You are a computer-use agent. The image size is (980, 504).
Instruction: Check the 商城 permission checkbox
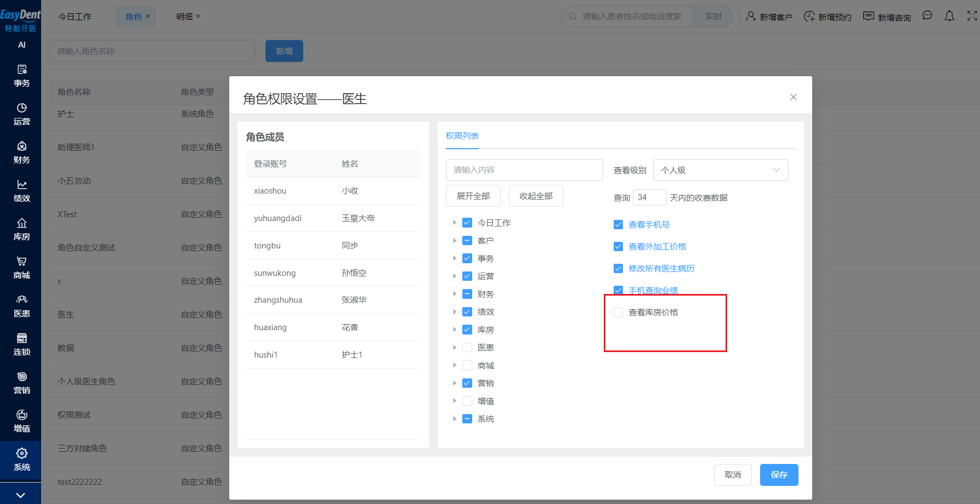(467, 365)
